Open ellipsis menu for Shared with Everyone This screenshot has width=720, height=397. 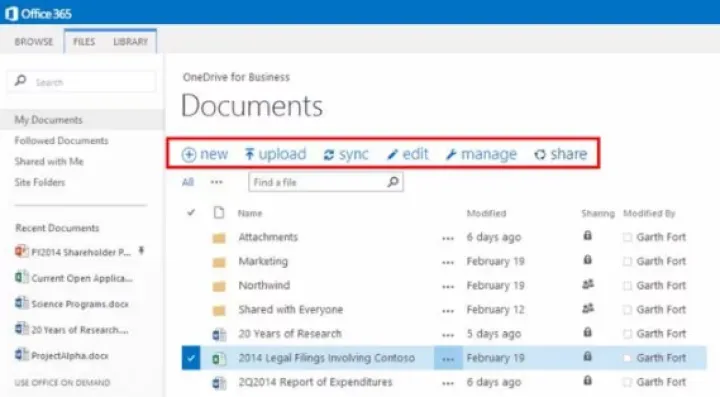pyautogui.click(x=448, y=311)
